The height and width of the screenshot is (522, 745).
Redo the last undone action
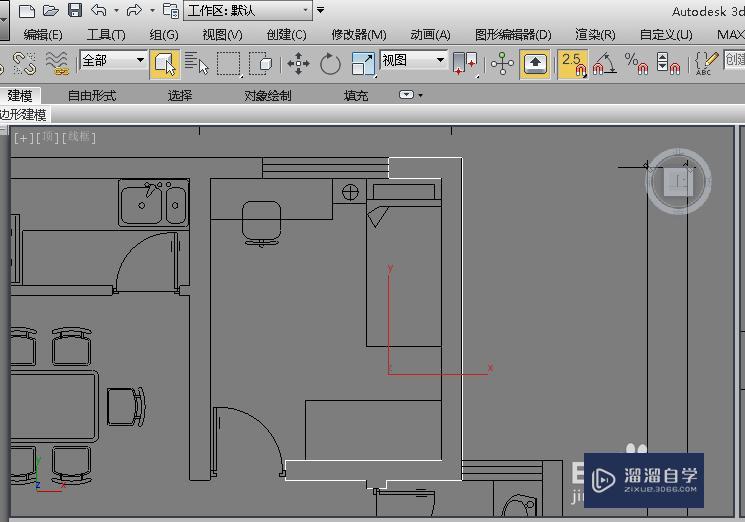click(134, 10)
